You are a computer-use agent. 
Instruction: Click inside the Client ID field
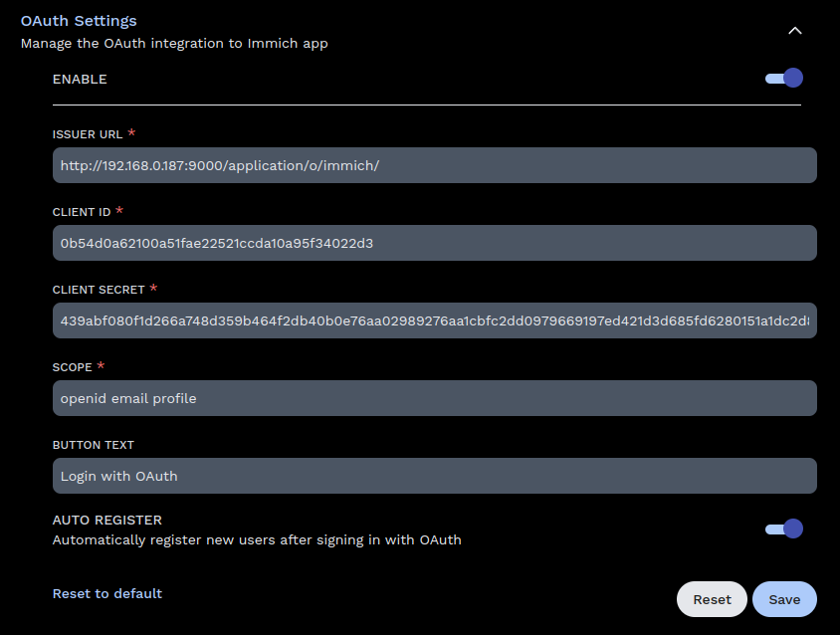point(433,243)
